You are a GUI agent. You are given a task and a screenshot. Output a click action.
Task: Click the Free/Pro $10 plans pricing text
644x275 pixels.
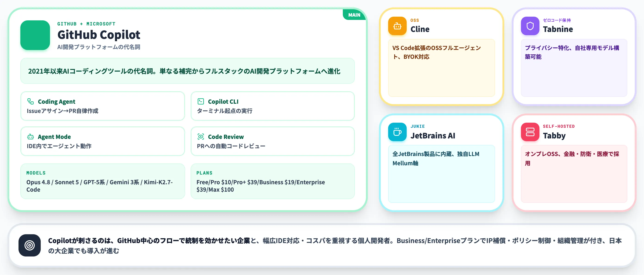coord(260,186)
